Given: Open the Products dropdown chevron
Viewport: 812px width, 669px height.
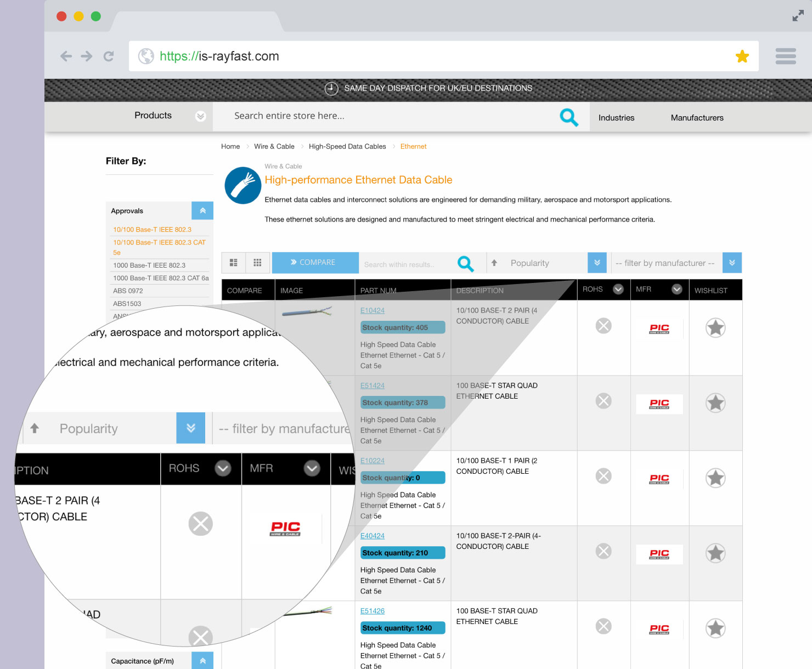Looking at the screenshot, I should (x=200, y=116).
